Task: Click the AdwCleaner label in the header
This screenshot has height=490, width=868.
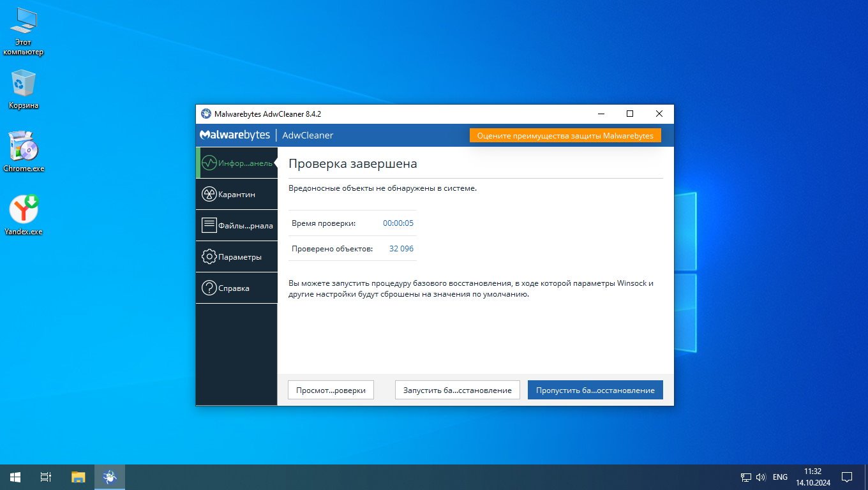Action: click(308, 135)
